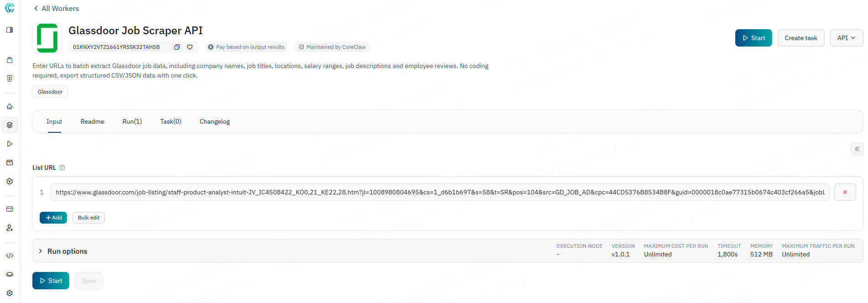Screen dimensions: 868x303
Task: View the Changelog tab
Action: pos(214,121)
